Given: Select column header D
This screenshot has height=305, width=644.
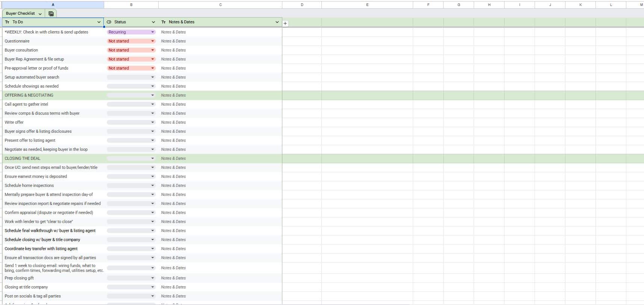Looking at the screenshot, I should pos(302,5).
